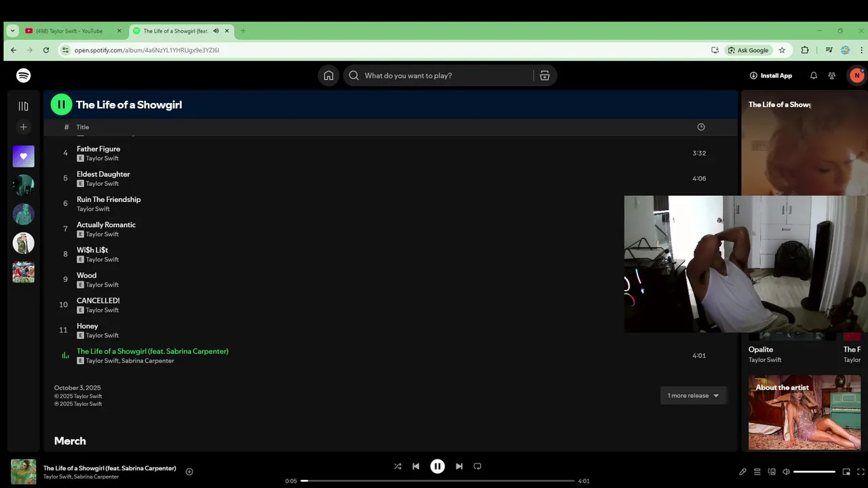The width and height of the screenshot is (868, 488).
Task: Click bottom bar song title link
Action: 110,468
